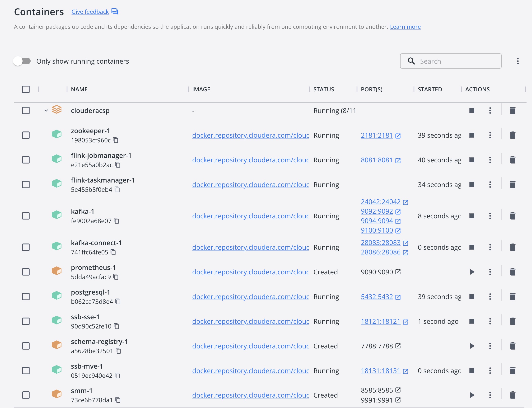Open the actions menu for kafka-connect-1
Viewport: 532px width, 408px height.
(490, 247)
